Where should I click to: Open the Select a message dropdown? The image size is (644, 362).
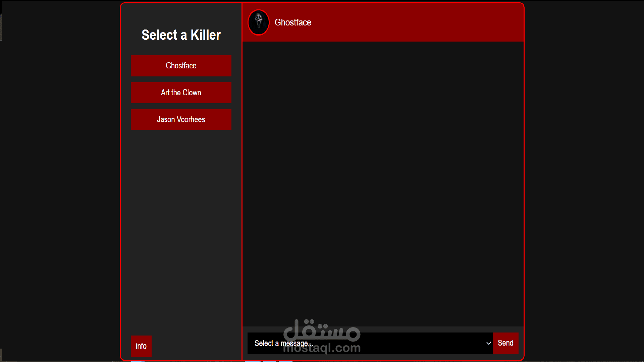(370, 343)
